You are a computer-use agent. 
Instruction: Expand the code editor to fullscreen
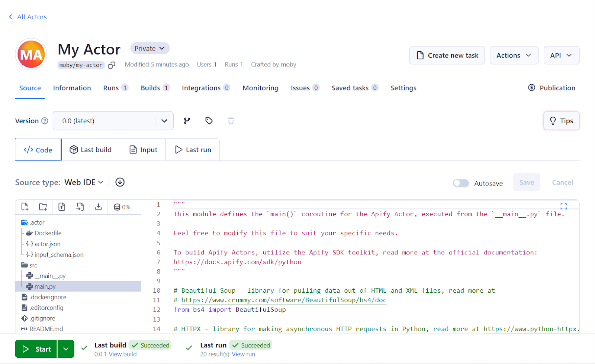coord(564,206)
